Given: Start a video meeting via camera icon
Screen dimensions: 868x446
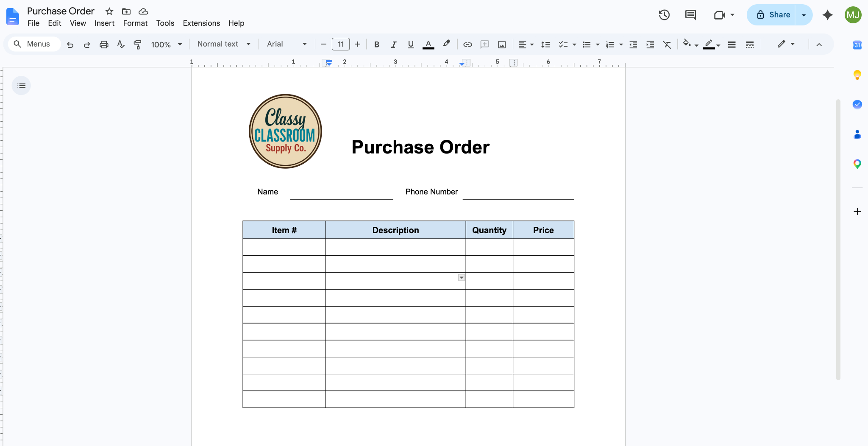Looking at the screenshot, I should coord(720,15).
